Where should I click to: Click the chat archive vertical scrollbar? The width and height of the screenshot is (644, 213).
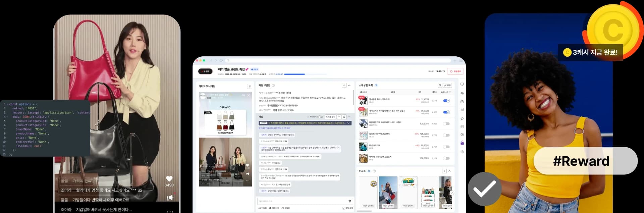[354, 97]
